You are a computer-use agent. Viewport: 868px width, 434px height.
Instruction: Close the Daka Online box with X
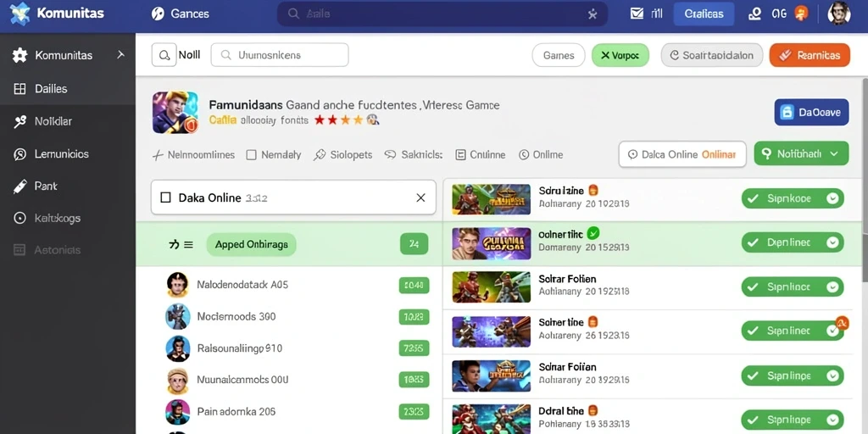pos(420,198)
